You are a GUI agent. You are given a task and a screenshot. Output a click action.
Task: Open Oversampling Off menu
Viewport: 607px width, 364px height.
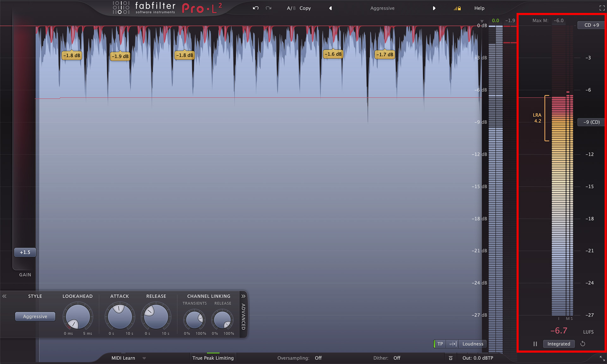(x=318, y=358)
